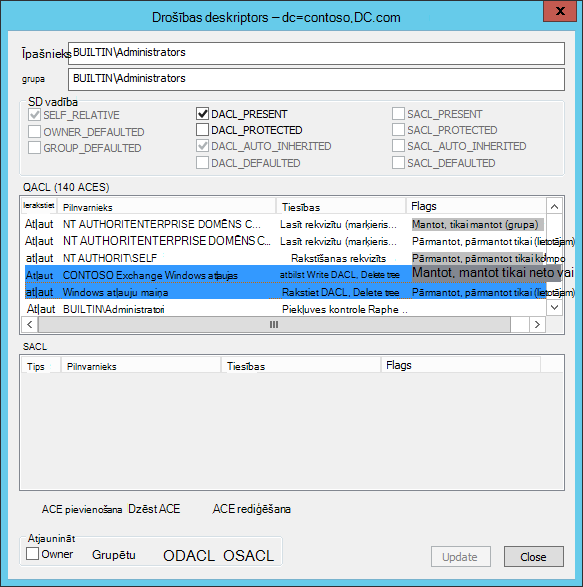The image size is (583, 587).
Task: Click the Īpašnieks owner input field
Action: coord(316,53)
